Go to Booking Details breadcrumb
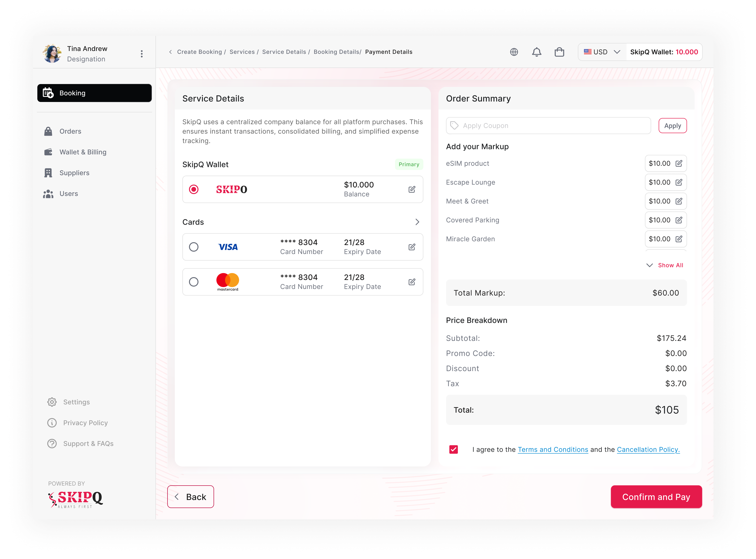 pyautogui.click(x=336, y=52)
